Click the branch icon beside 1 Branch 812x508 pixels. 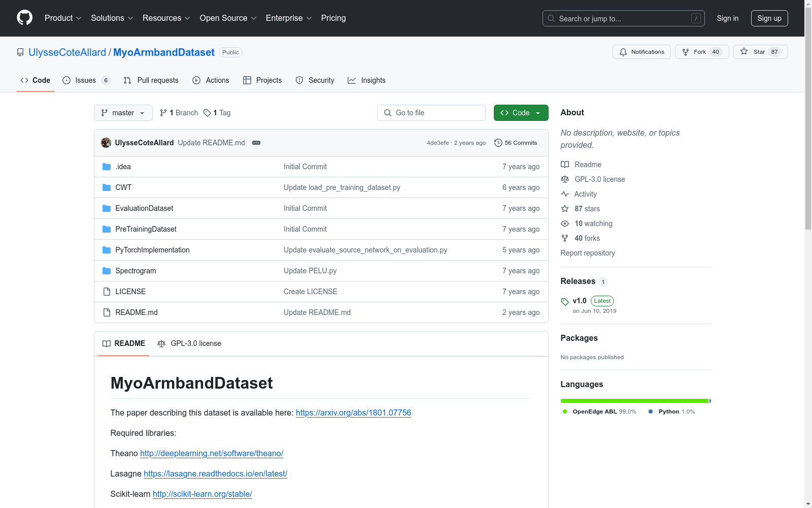click(x=163, y=113)
